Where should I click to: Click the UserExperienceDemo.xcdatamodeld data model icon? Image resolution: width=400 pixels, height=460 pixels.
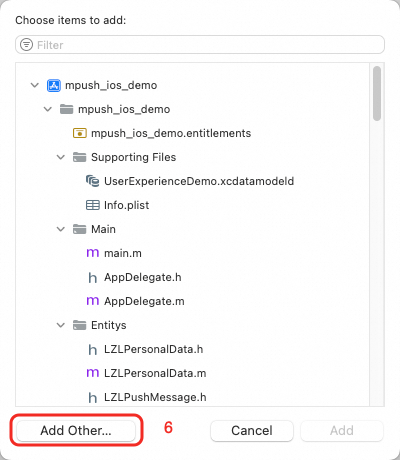(x=93, y=181)
